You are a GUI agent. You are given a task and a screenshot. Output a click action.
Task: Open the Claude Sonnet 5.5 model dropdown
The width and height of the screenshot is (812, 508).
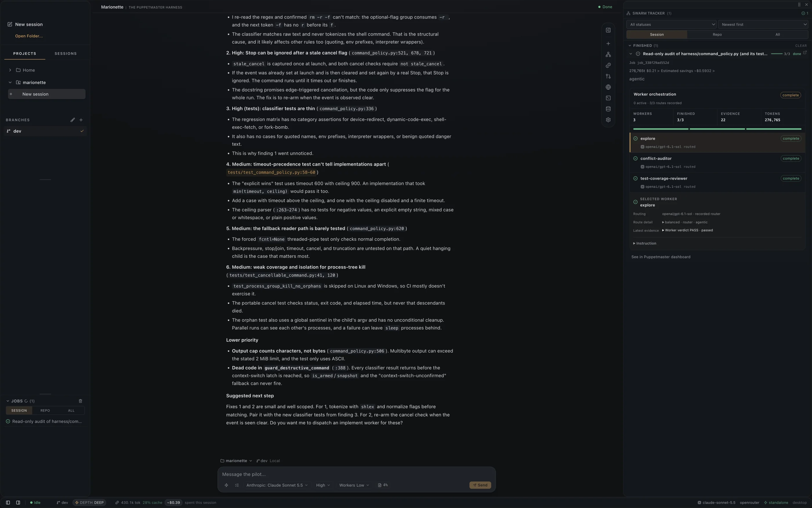[x=277, y=485]
